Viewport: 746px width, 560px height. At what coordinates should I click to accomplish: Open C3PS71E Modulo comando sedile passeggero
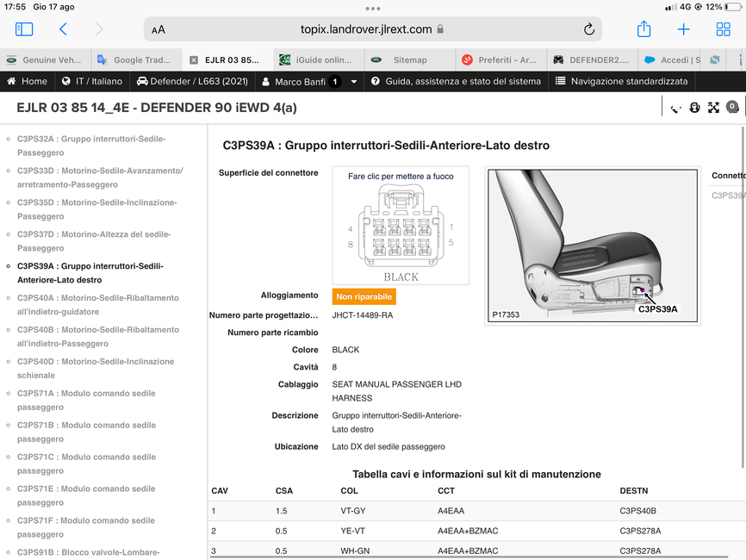[x=86, y=495]
